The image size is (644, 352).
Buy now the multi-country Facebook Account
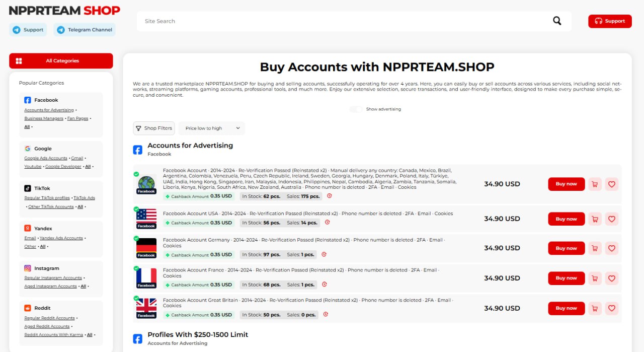[566, 184]
